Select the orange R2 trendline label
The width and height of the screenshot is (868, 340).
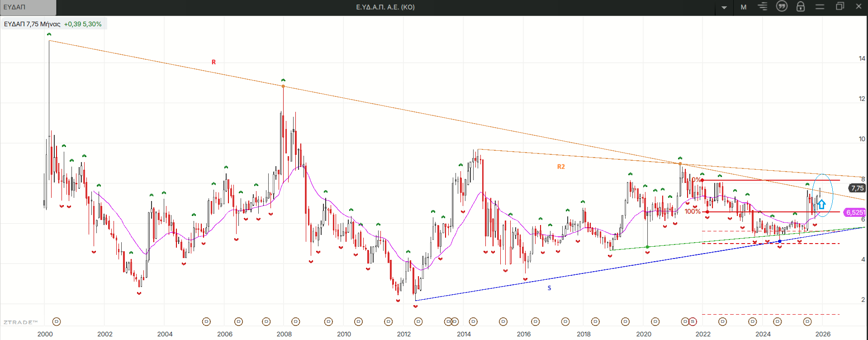point(561,167)
